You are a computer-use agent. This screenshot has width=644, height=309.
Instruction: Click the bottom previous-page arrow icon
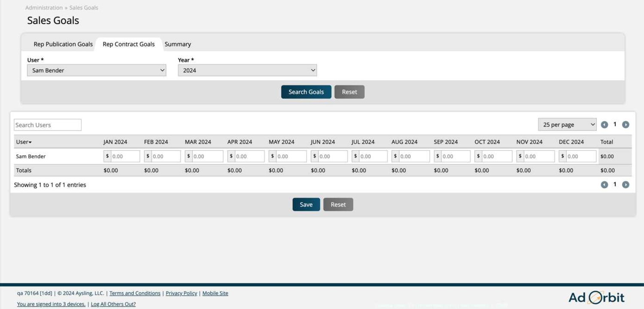tap(605, 185)
